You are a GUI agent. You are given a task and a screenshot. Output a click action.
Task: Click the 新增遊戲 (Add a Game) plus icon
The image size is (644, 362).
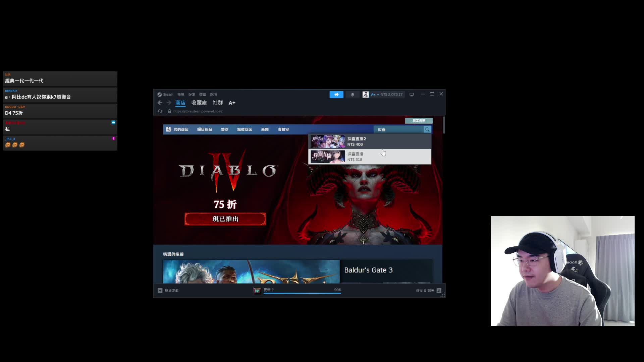(160, 291)
